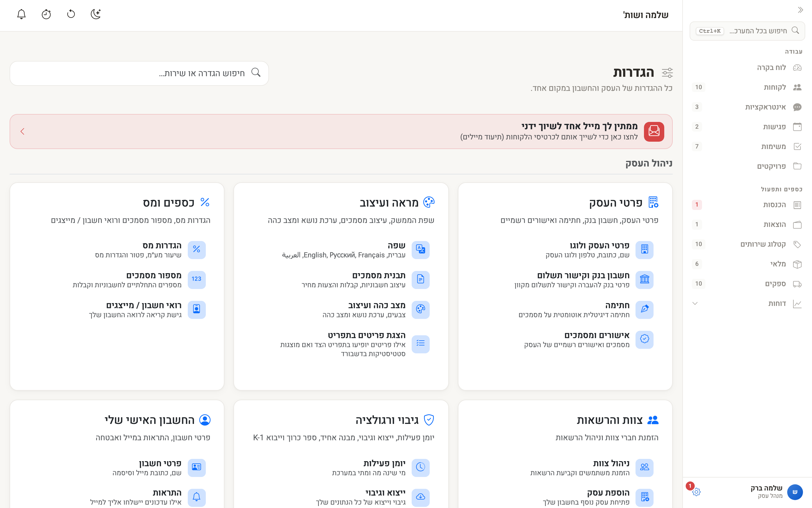812x508 pixels.
Task: Click the notifications bell icon in top bar
Action: pyautogui.click(x=21, y=14)
